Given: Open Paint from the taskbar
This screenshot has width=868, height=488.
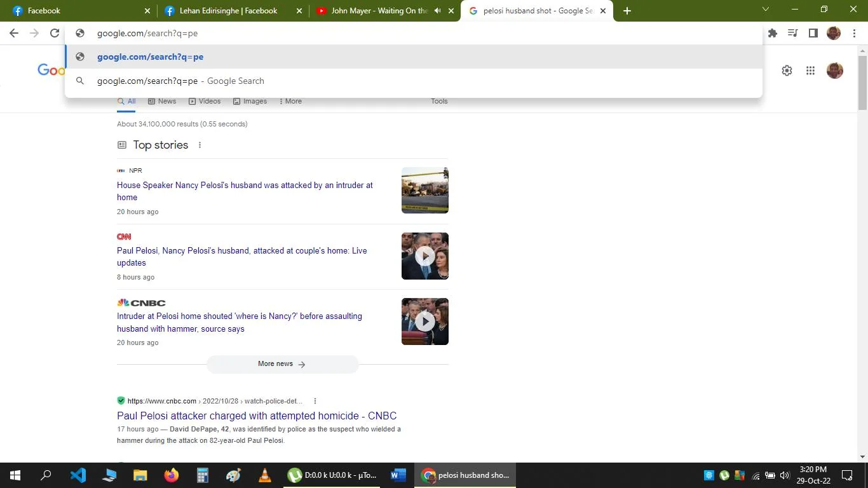Looking at the screenshot, I should pos(234,475).
